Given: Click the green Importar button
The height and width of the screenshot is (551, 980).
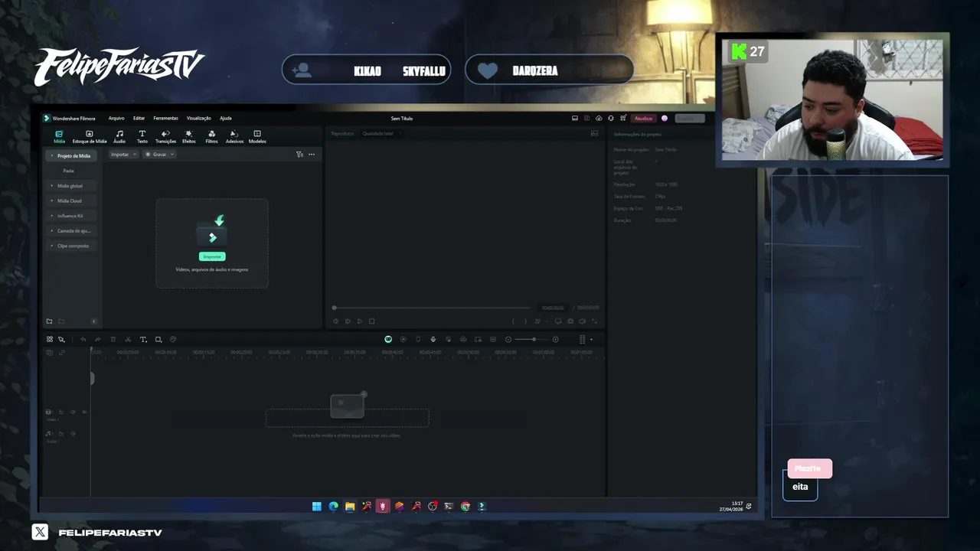Looking at the screenshot, I should pyautogui.click(x=212, y=256).
